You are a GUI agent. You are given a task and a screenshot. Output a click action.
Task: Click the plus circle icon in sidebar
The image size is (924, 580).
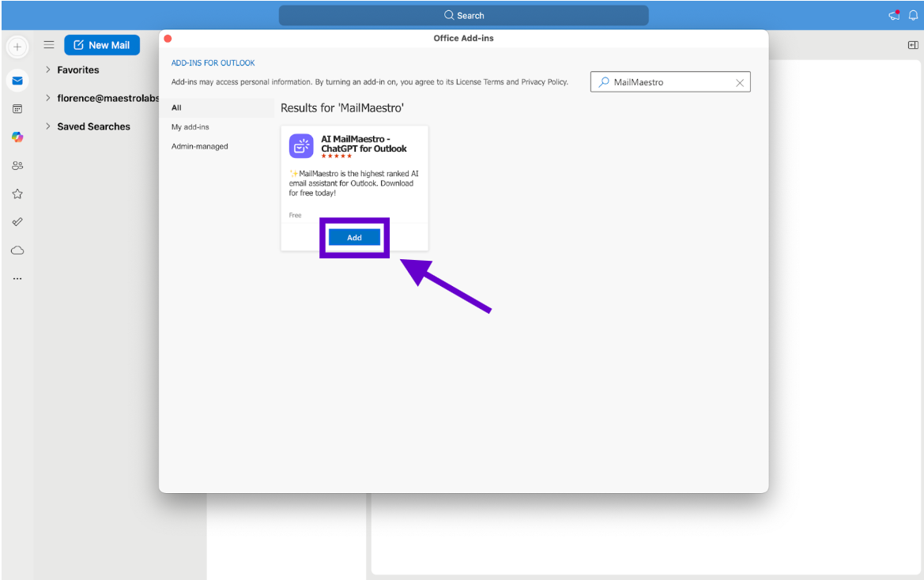click(17, 47)
